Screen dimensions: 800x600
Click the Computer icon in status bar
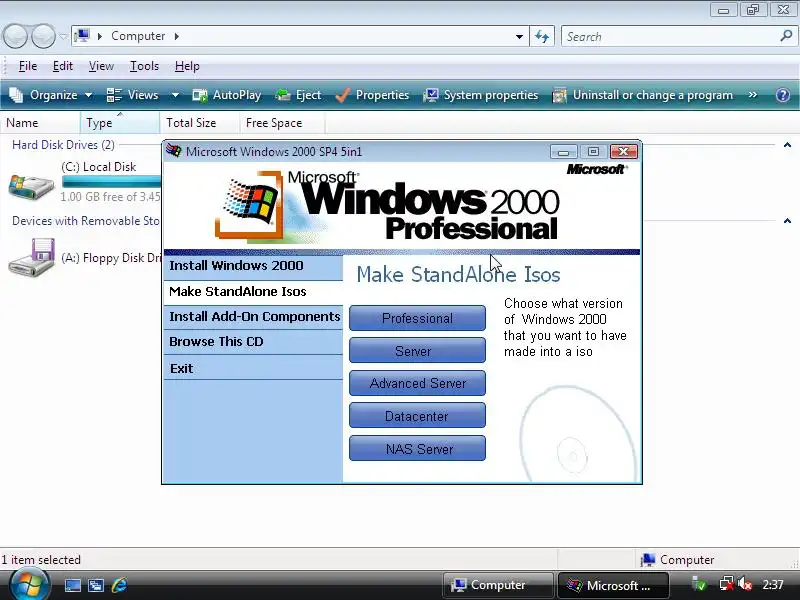[x=648, y=560]
